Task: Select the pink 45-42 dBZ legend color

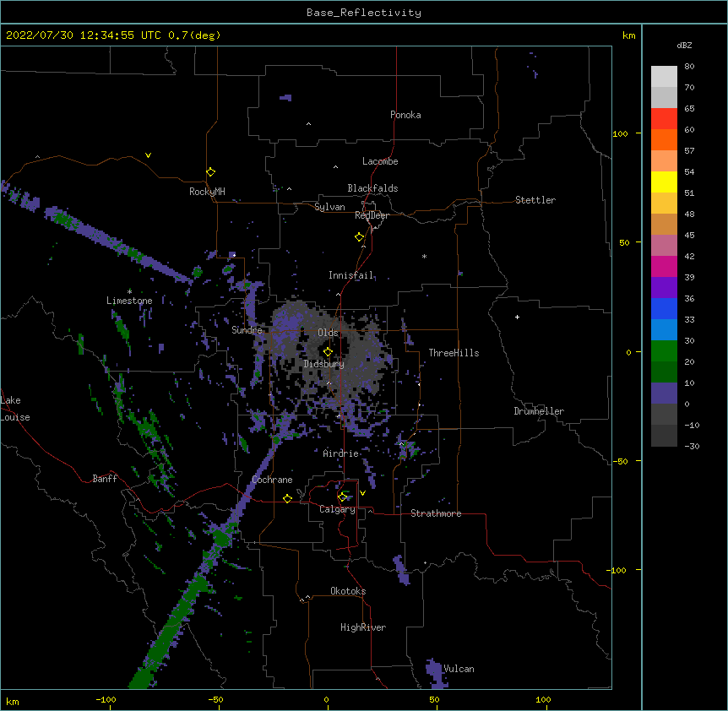Action: (x=664, y=246)
